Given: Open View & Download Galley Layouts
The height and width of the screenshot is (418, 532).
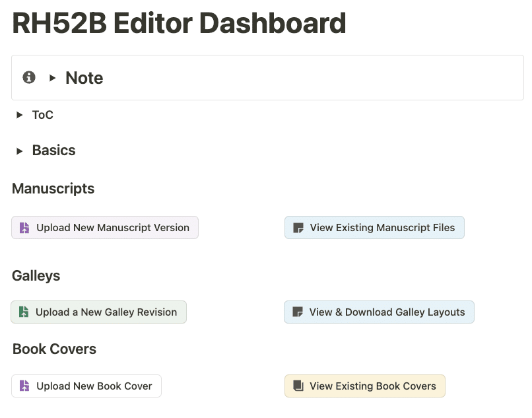Looking at the screenshot, I should (379, 312).
